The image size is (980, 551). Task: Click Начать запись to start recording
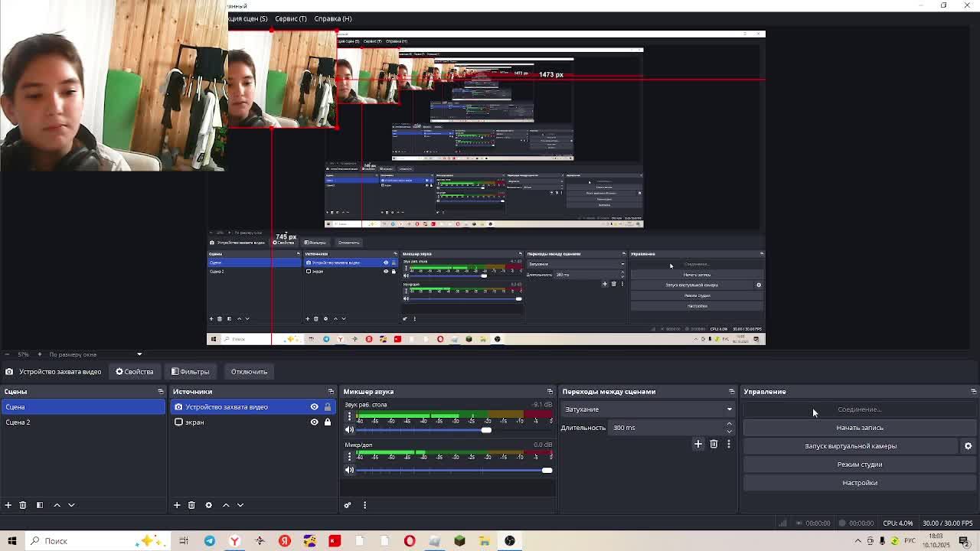tap(859, 428)
